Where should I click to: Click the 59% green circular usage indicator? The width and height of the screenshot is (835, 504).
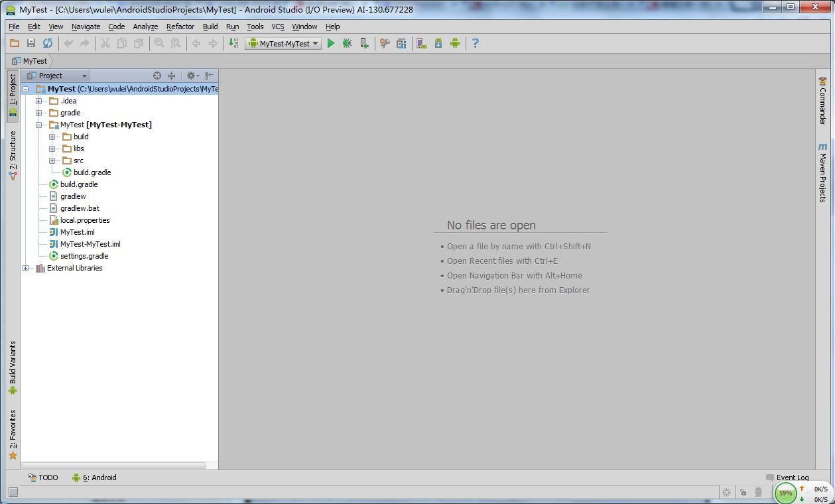[786, 493]
